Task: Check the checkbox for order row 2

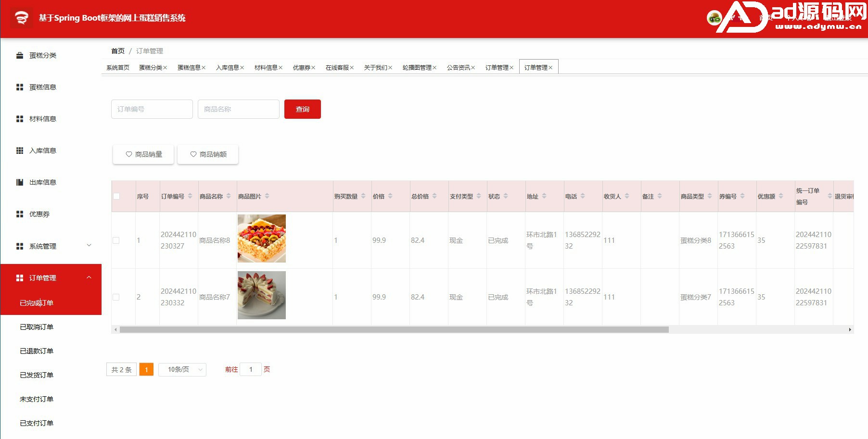Action: pos(116,297)
